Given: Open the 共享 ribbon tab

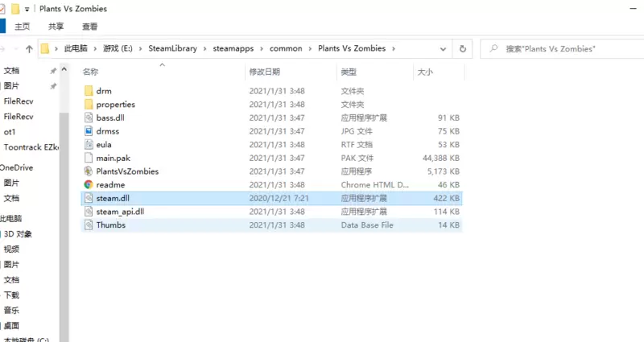Looking at the screenshot, I should (56, 27).
